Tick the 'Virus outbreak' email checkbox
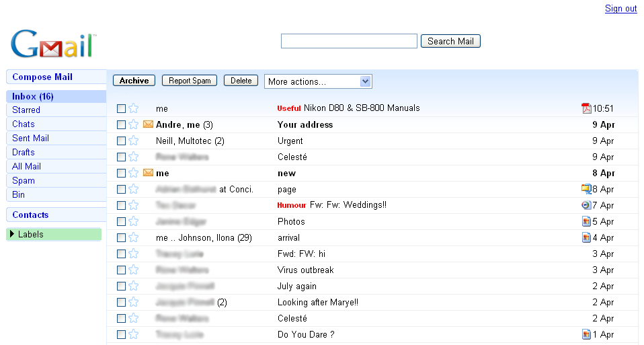This screenshot has height=345, width=644. [121, 270]
